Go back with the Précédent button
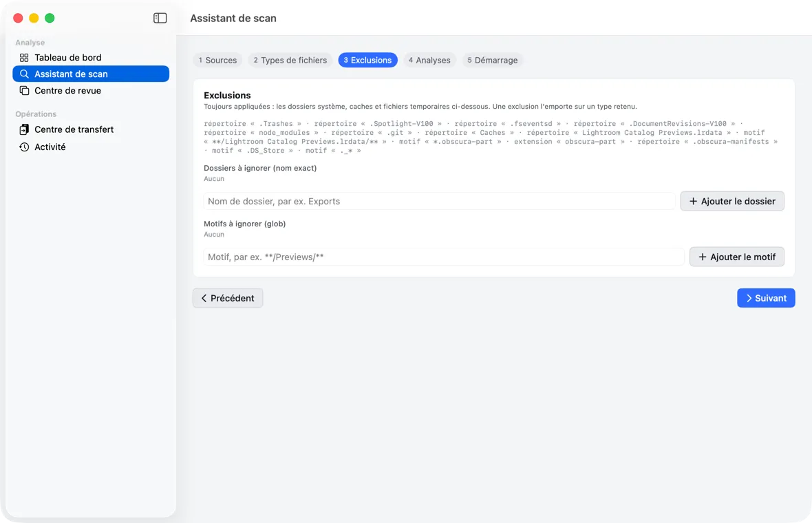Image resolution: width=812 pixels, height=523 pixels. 228,298
